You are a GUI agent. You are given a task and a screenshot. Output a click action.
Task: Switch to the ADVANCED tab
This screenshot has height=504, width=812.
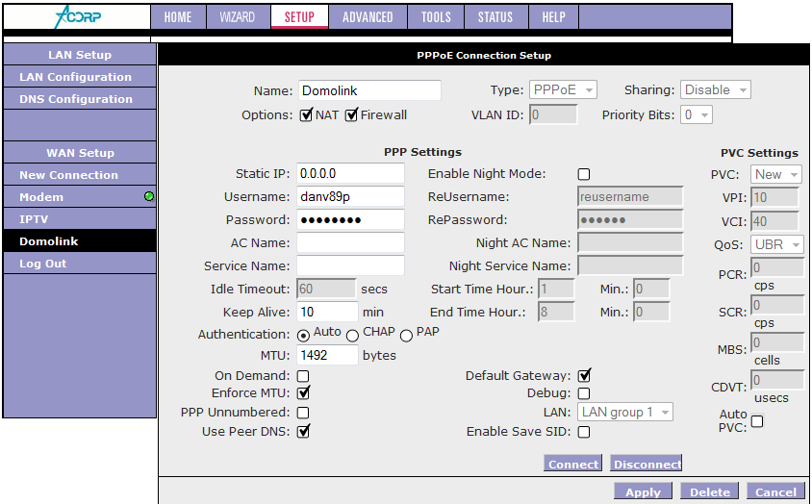coord(368,17)
